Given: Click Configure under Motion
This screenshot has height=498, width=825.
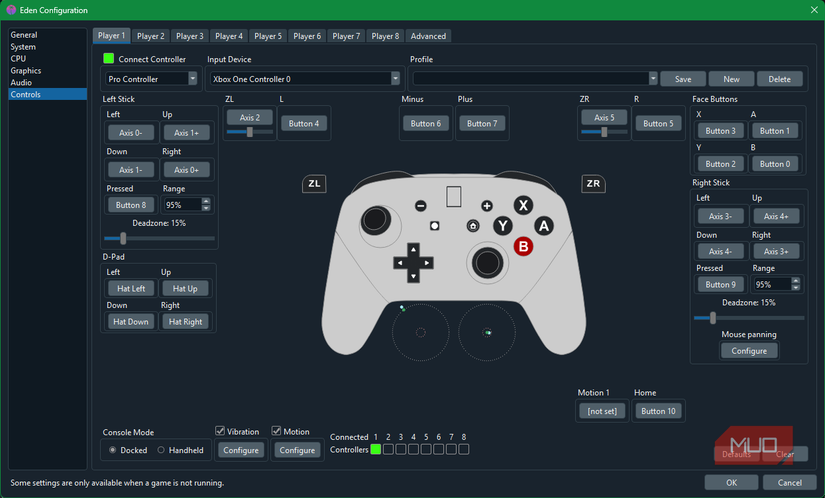Looking at the screenshot, I should 297,450.
